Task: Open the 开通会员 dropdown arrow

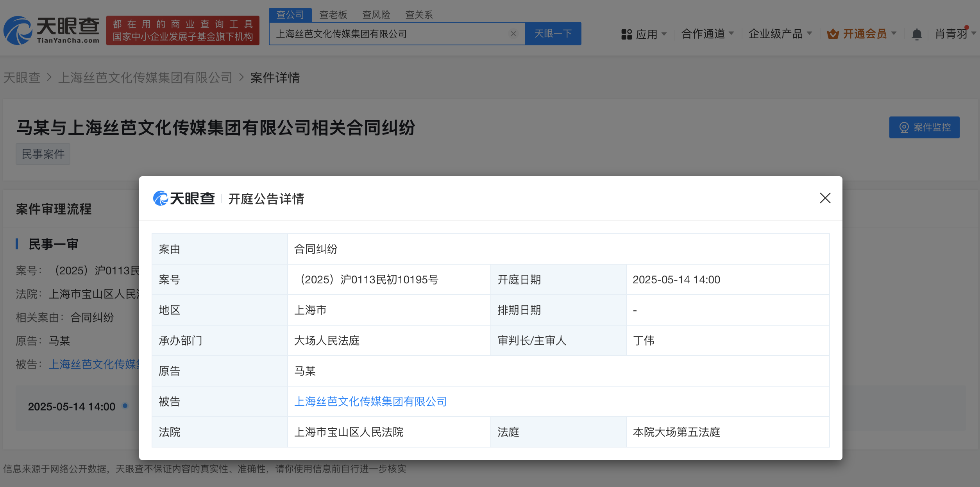Action: tap(894, 34)
